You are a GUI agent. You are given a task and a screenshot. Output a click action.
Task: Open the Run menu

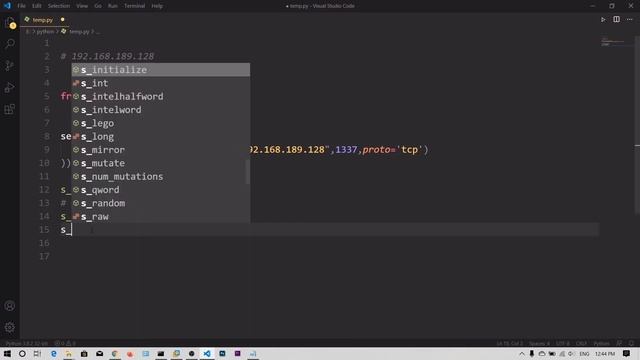113,6
